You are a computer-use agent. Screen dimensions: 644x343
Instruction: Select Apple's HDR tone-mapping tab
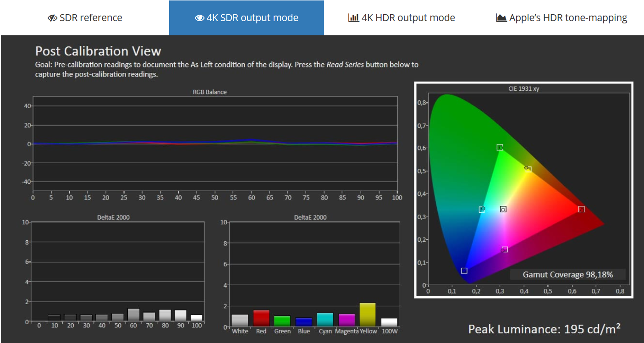pos(561,18)
